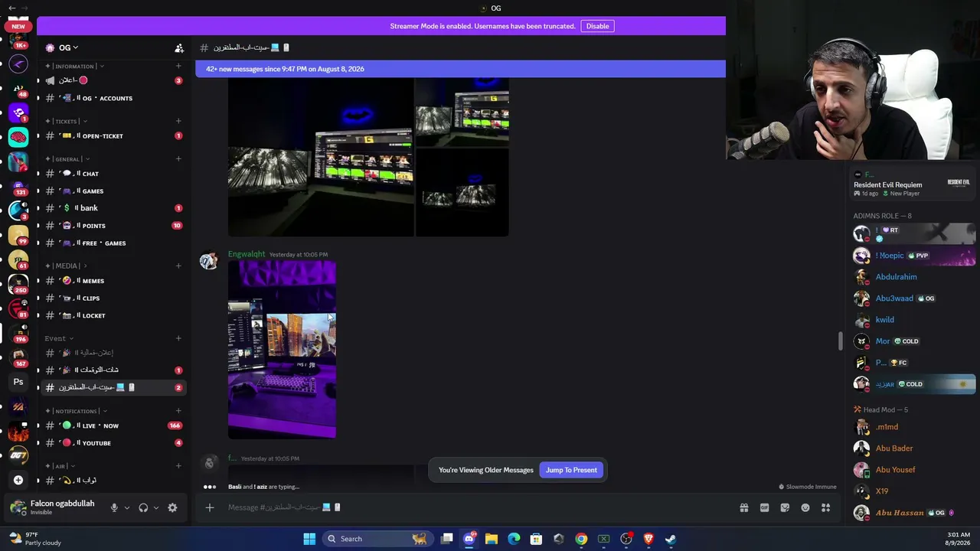The height and width of the screenshot is (551, 980).
Task: Open Brave browser from taskbar
Action: tap(648, 539)
